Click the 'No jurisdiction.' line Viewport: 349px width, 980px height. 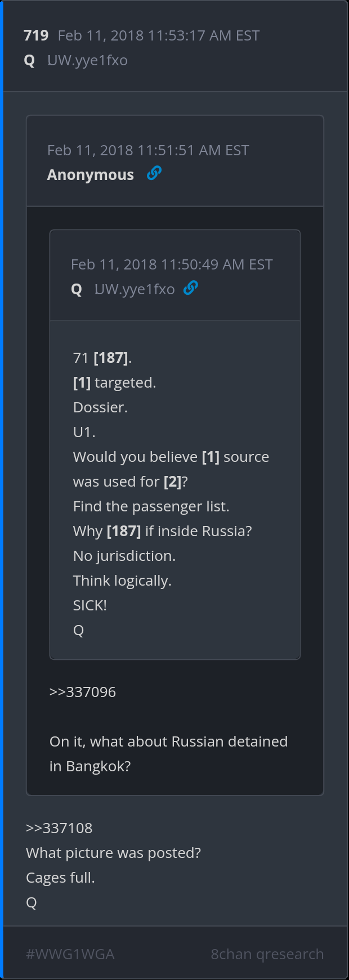point(124,556)
